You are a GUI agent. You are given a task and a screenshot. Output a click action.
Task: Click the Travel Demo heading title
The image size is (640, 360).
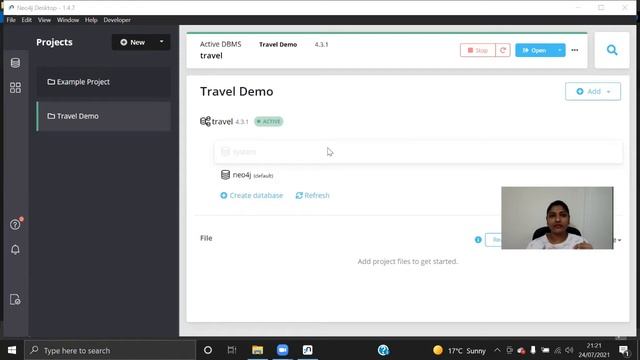coord(237,91)
